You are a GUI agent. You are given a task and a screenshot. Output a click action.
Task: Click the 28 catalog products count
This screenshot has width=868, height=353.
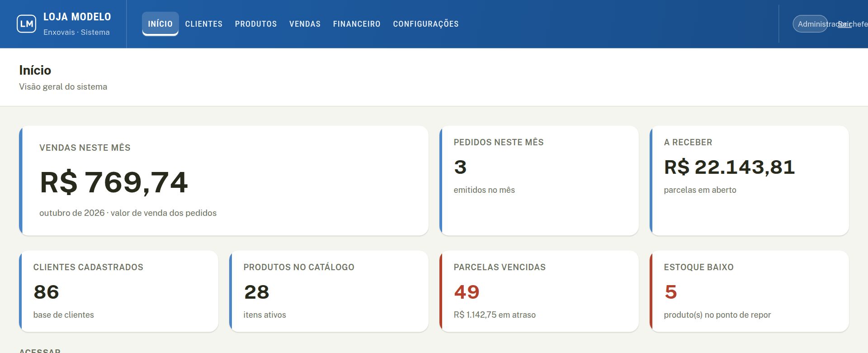256,292
